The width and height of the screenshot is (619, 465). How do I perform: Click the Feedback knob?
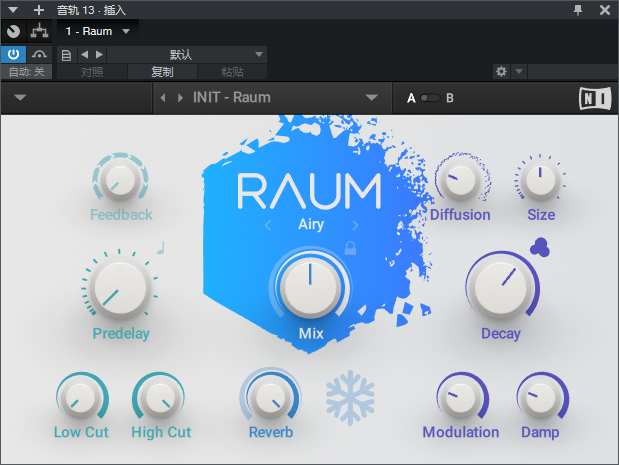point(120,180)
